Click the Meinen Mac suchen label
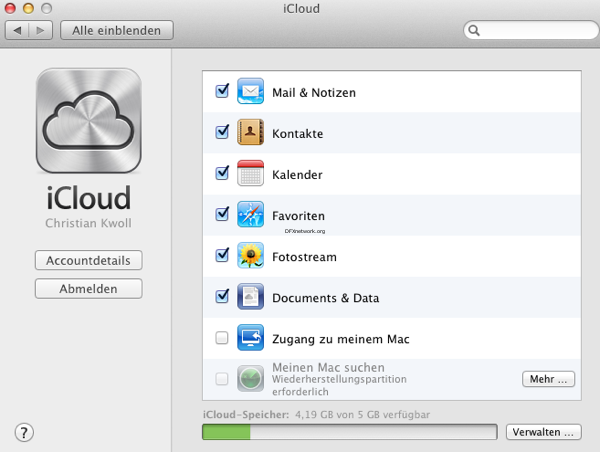This screenshot has height=452, width=600. [328, 367]
